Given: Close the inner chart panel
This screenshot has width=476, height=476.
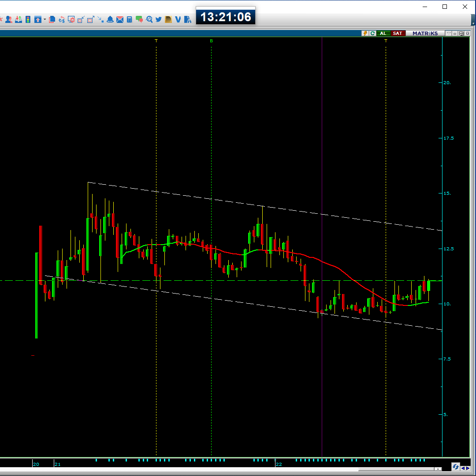Looking at the screenshot, I should point(468,33).
